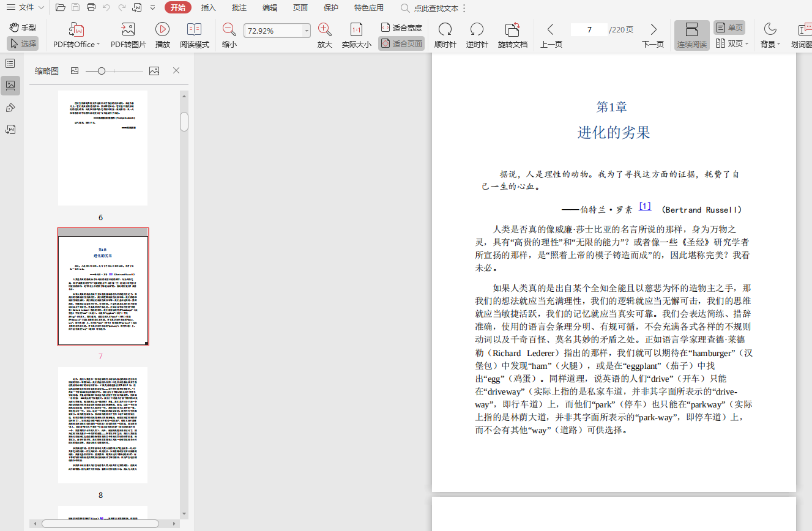This screenshot has width=812, height=531.
Task: Click the 旋转文档 icon
Action: (512, 29)
